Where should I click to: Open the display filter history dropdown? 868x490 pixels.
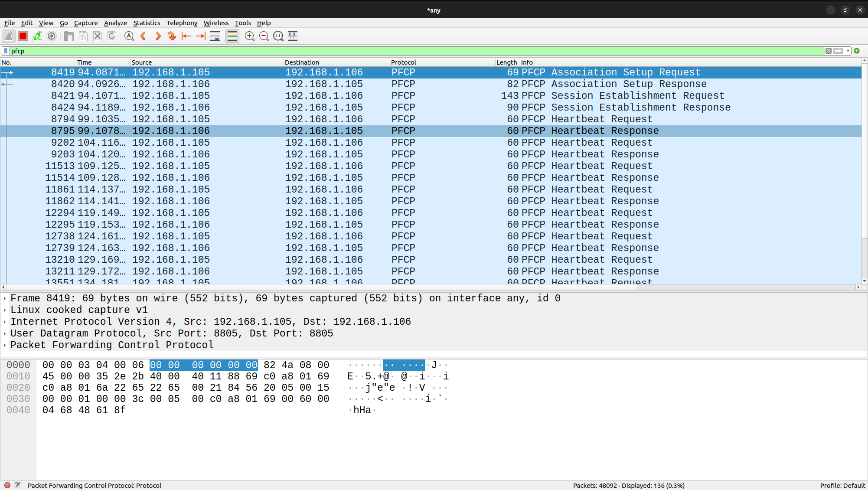pyautogui.click(x=848, y=51)
